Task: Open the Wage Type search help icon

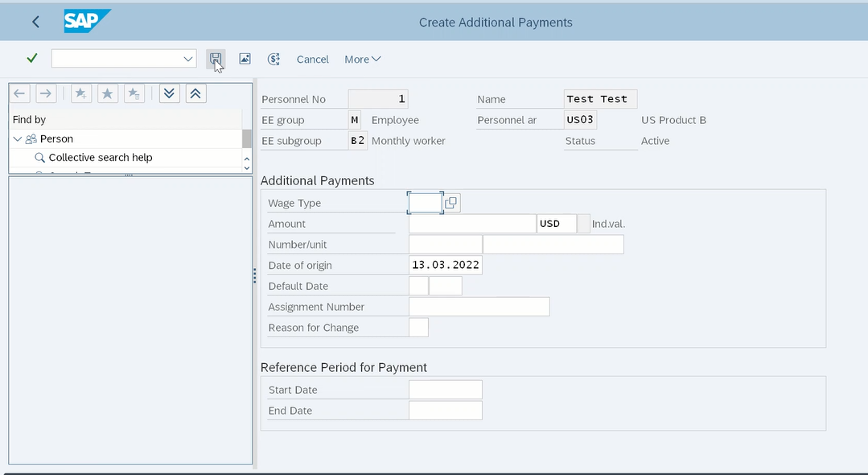Action: pos(450,202)
